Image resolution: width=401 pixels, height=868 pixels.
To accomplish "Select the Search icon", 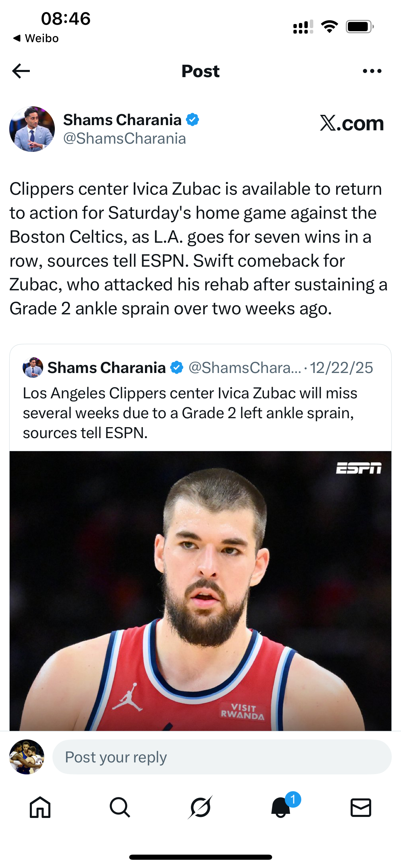I will click(120, 808).
